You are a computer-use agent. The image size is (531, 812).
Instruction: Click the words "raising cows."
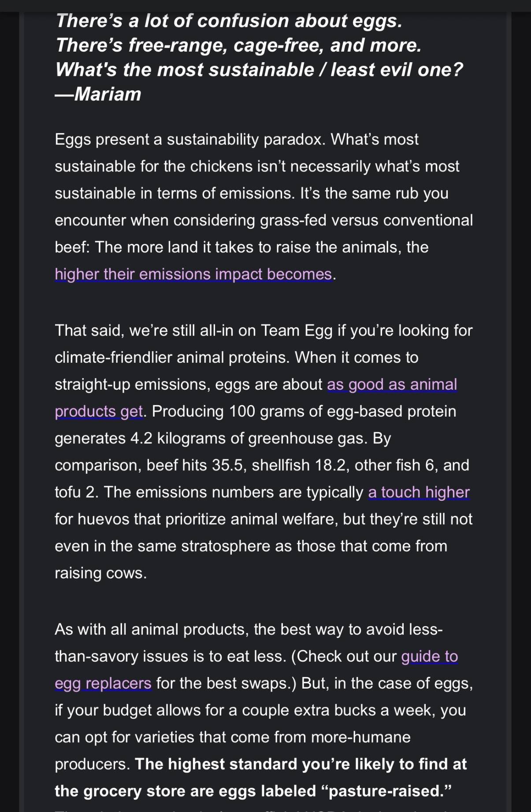click(x=100, y=573)
